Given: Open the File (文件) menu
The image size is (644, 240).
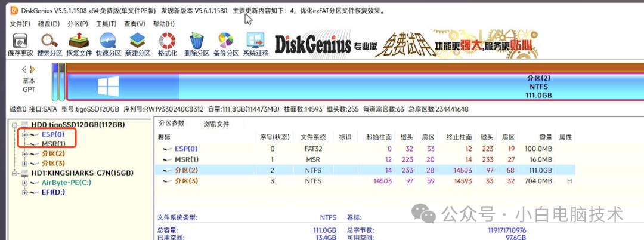Looking at the screenshot, I should coord(20,24).
